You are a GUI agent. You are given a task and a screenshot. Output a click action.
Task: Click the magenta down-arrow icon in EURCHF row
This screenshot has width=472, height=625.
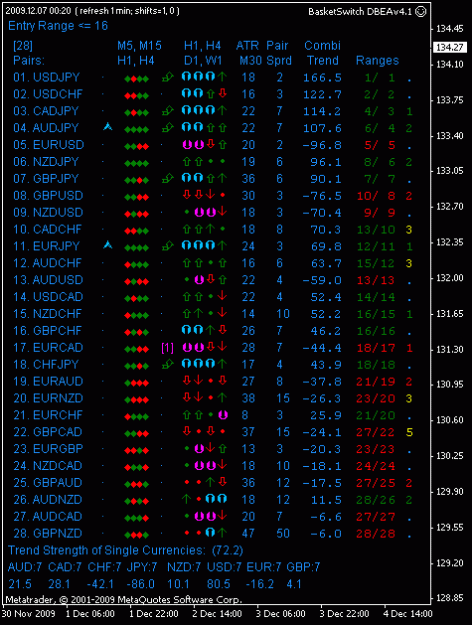point(223,415)
